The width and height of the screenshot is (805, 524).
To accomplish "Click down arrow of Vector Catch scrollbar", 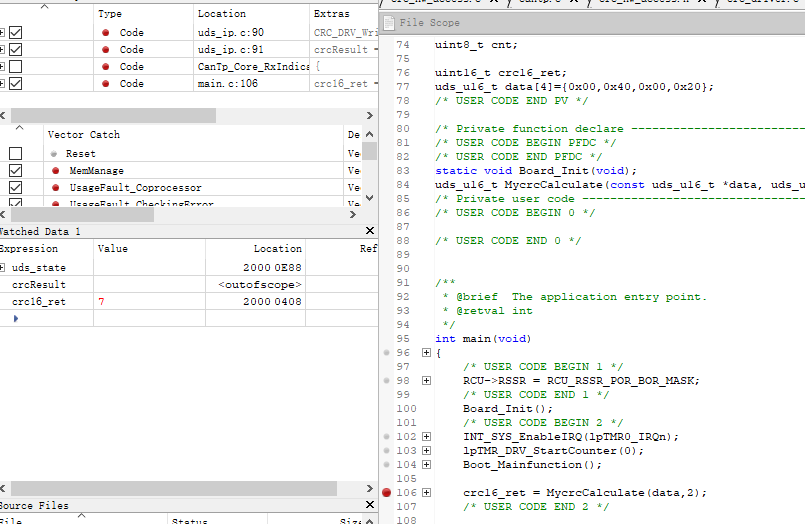I will [370, 198].
